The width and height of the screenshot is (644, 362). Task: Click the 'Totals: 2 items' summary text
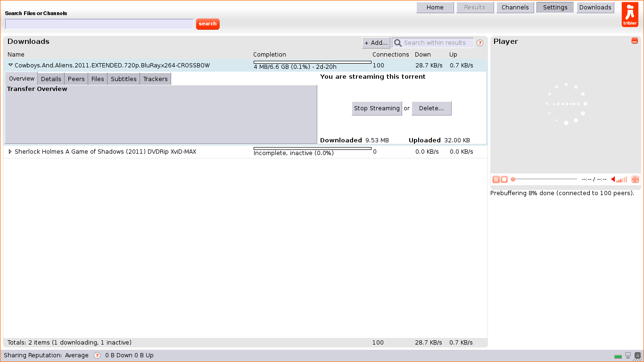69,343
